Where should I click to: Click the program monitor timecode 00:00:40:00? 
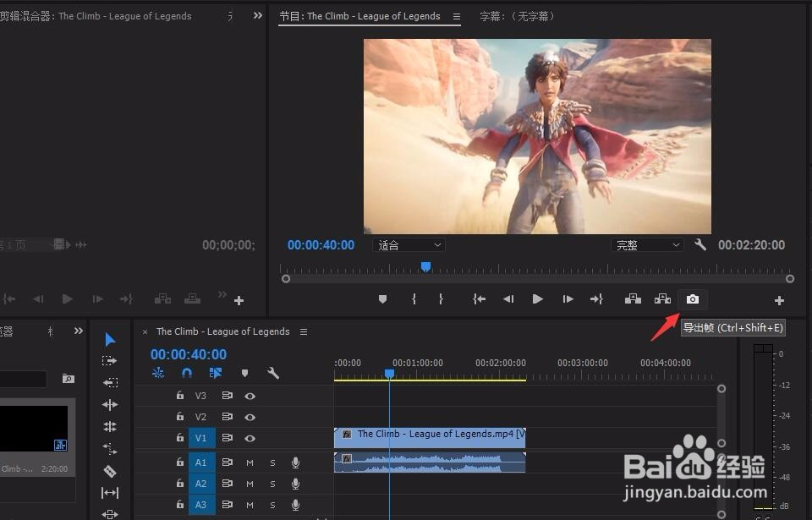tap(321, 245)
